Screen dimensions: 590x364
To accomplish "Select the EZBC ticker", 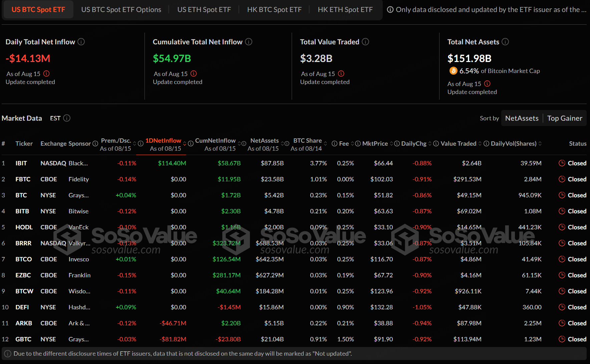I will click(x=23, y=275).
